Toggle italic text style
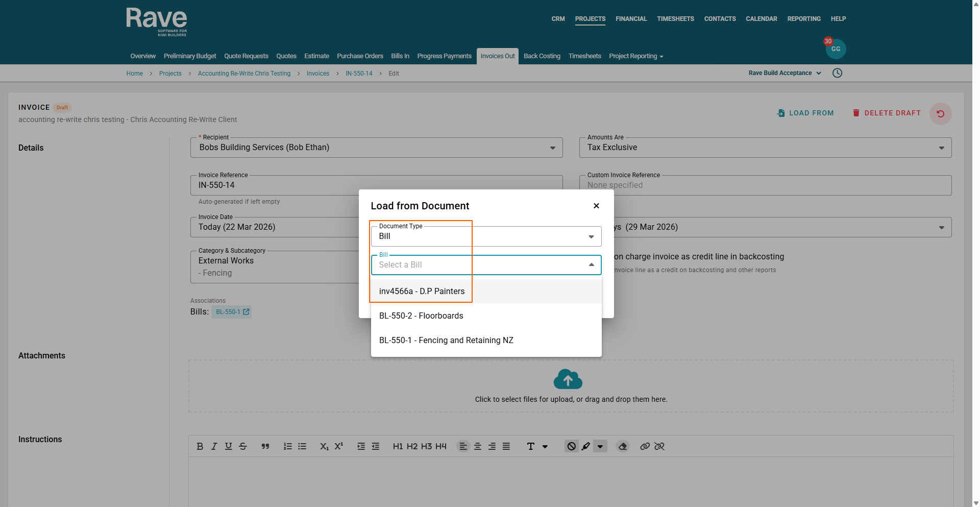This screenshot has width=980, height=507. click(214, 446)
